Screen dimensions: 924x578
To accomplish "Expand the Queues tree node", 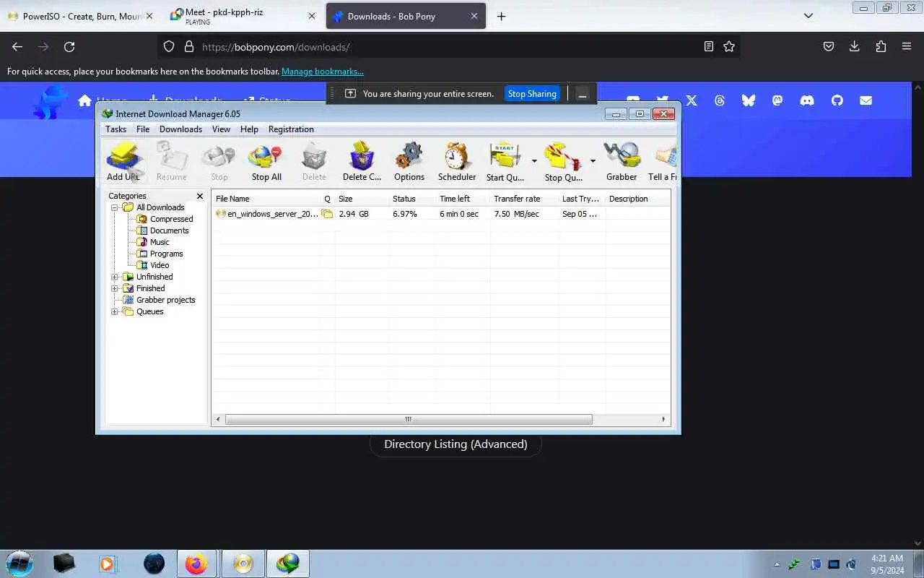I will [114, 311].
